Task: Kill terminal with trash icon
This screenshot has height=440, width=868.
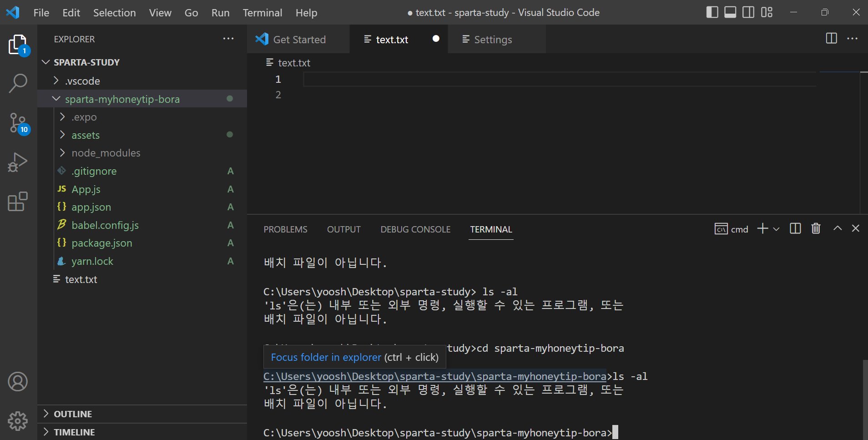Action: pos(816,228)
